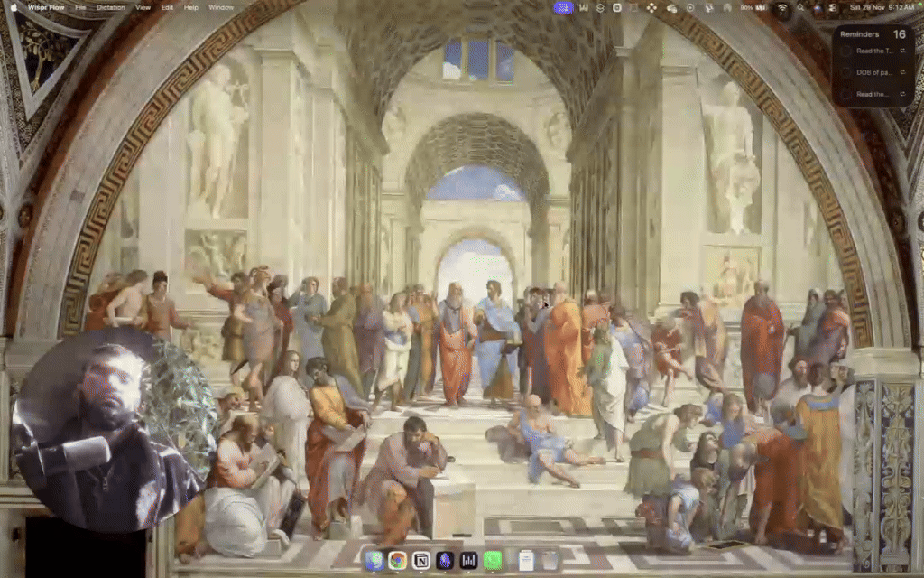The width and height of the screenshot is (924, 578).
Task: Open Notion from the Dock
Action: (421, 560)
